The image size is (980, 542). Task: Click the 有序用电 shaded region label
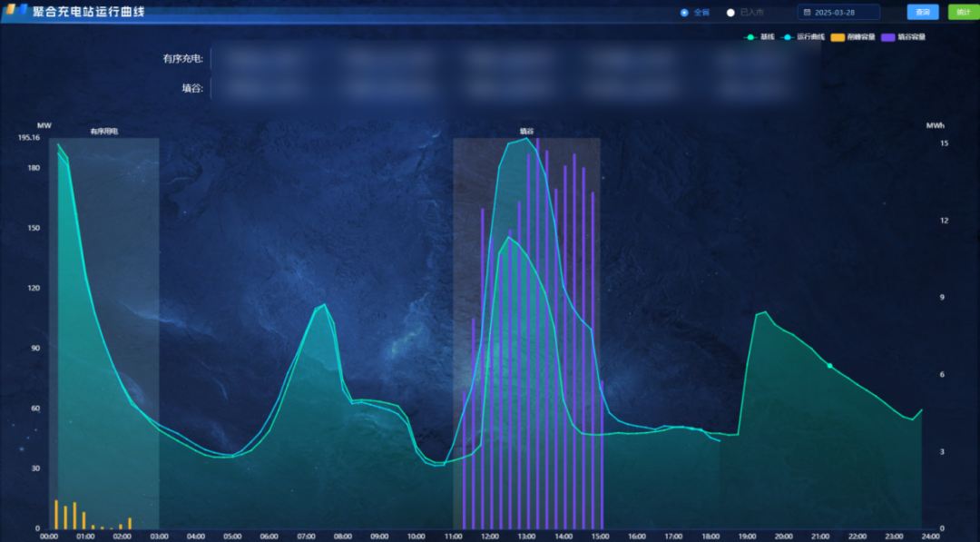pyautogui.click(x=103, y=132)
